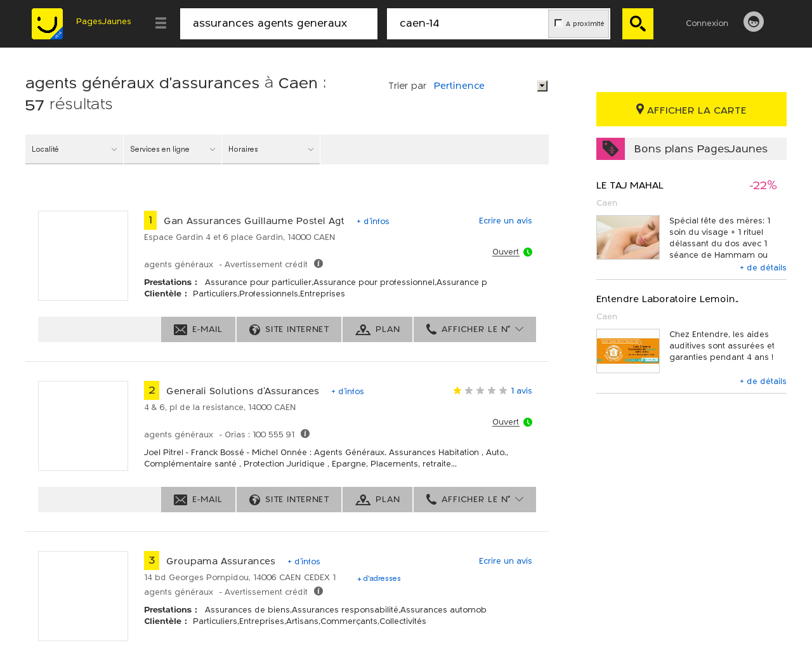The image size is (812, 650).
Task: Click + d'infos for Groupama Assurances
Action: click(304, 562)
